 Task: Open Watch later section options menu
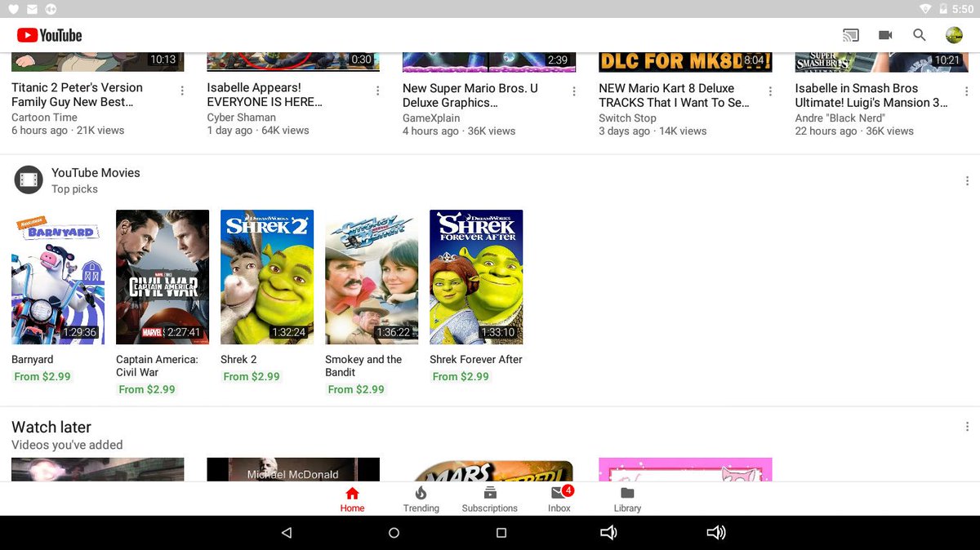click(x=967, y=427)
